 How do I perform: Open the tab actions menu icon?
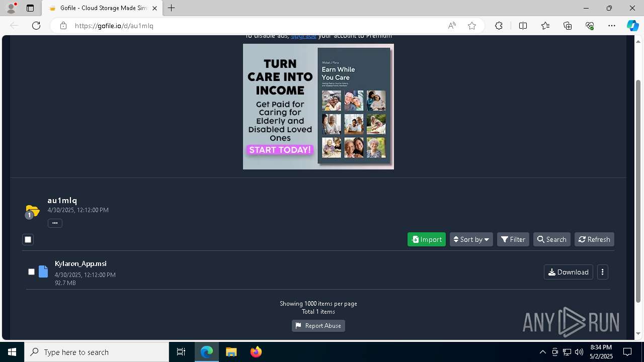pyautogui.click(x=30, y=8)
